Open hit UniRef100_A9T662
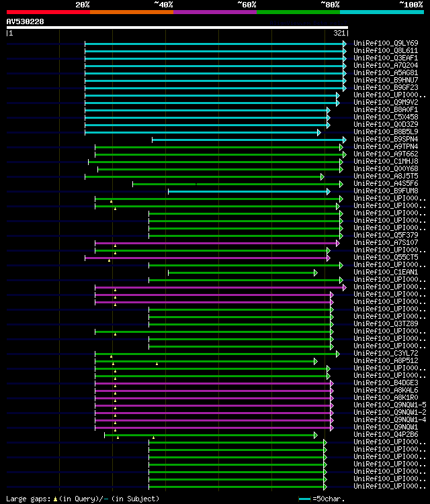Viewport: 430px width, 504px height. click(386, 154)
